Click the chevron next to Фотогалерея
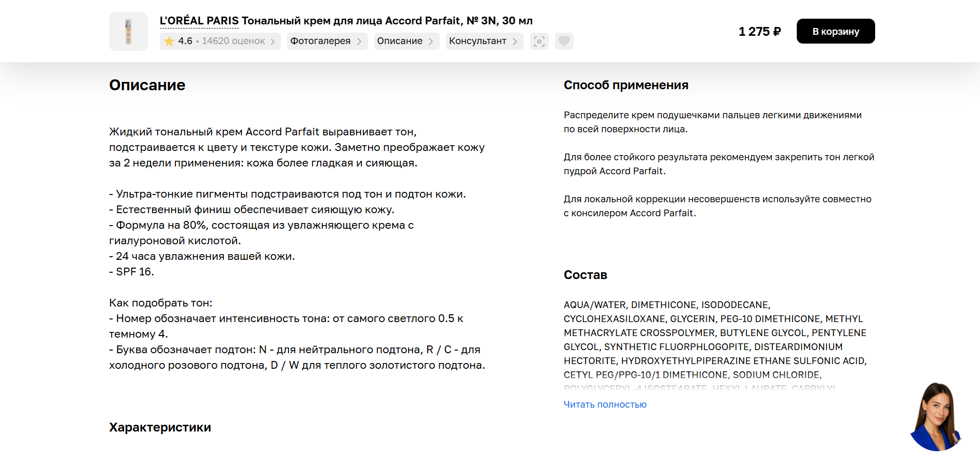This screenshot has height=459, width=980. [x=359, y=41]
